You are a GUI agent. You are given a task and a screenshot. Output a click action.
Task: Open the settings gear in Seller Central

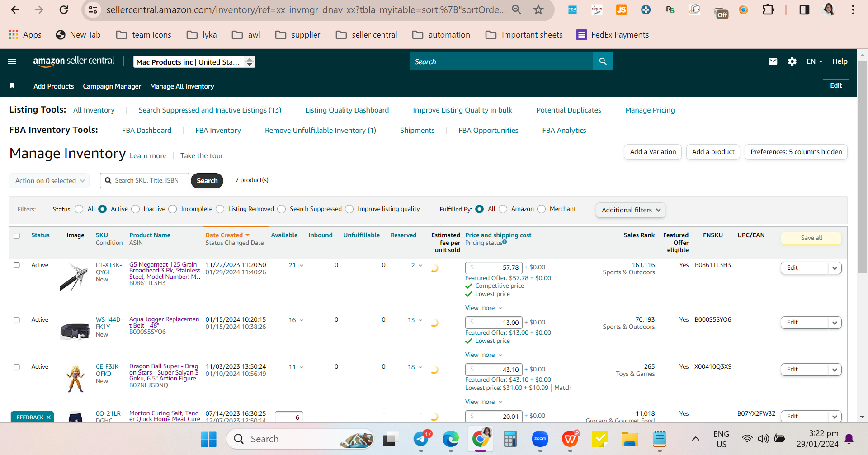point(792,61)
